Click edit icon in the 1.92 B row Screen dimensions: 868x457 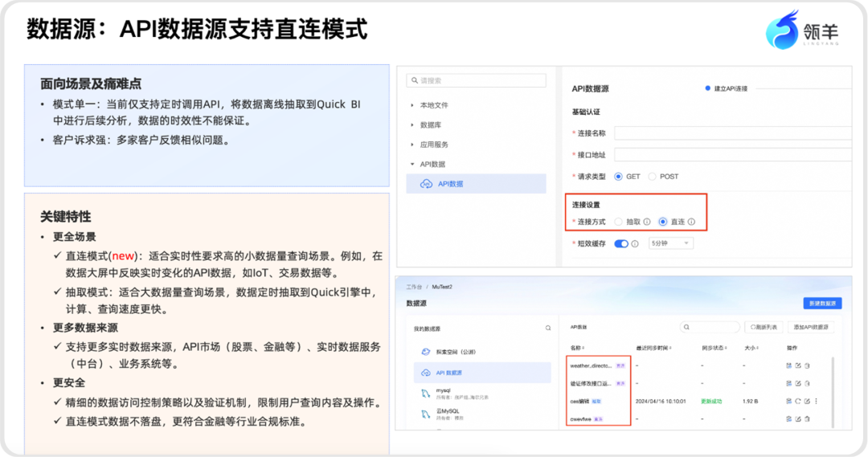[807, 401]
